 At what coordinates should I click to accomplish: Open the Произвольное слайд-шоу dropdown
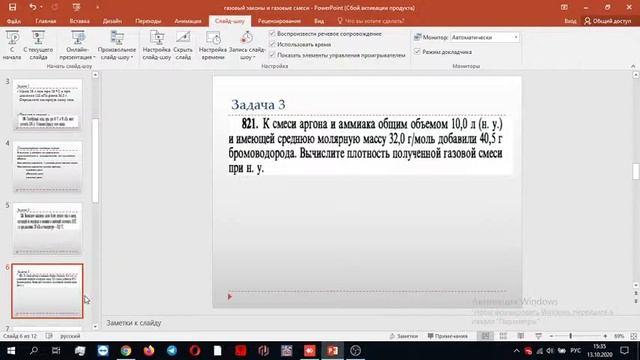click(x=117, y=45)
